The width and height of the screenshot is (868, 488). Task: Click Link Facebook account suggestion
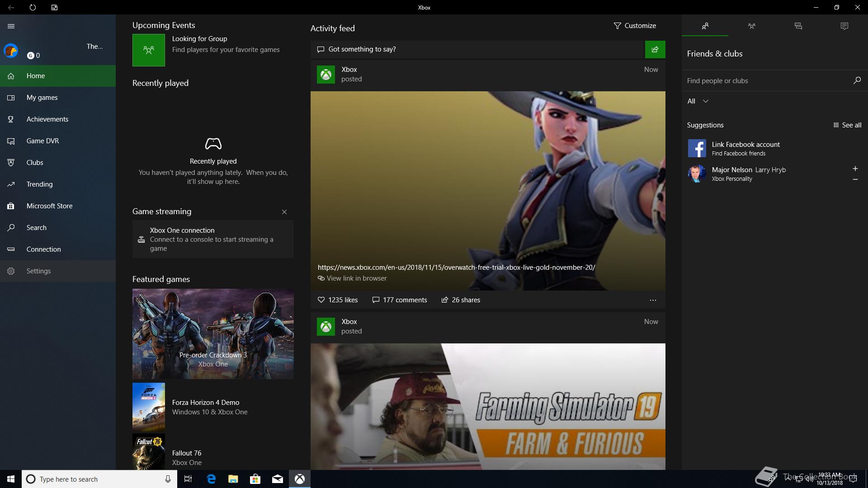point(774,148)
